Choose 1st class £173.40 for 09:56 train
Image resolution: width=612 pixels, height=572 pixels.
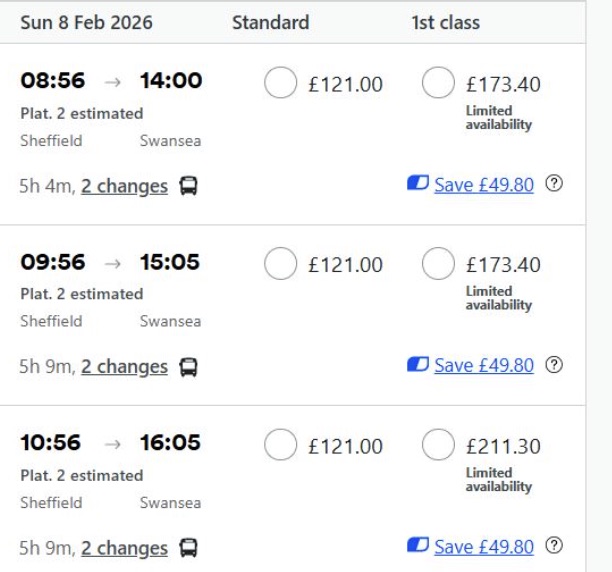(439, 265)
